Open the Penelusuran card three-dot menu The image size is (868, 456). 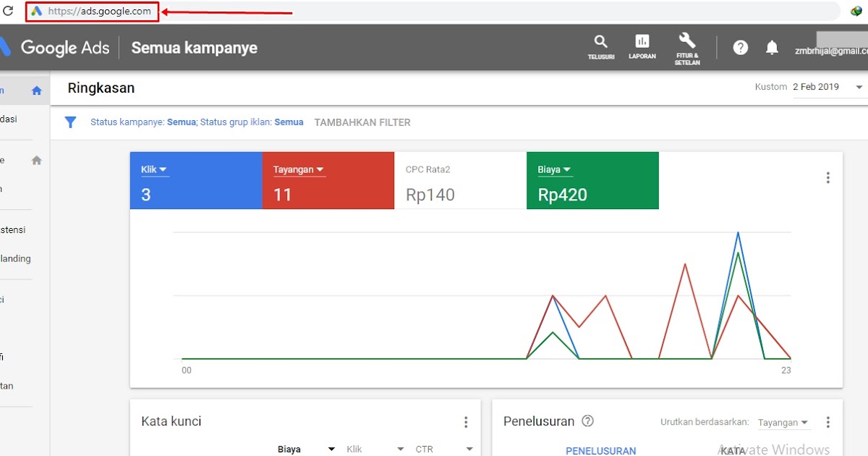click(x=828, y=422)
